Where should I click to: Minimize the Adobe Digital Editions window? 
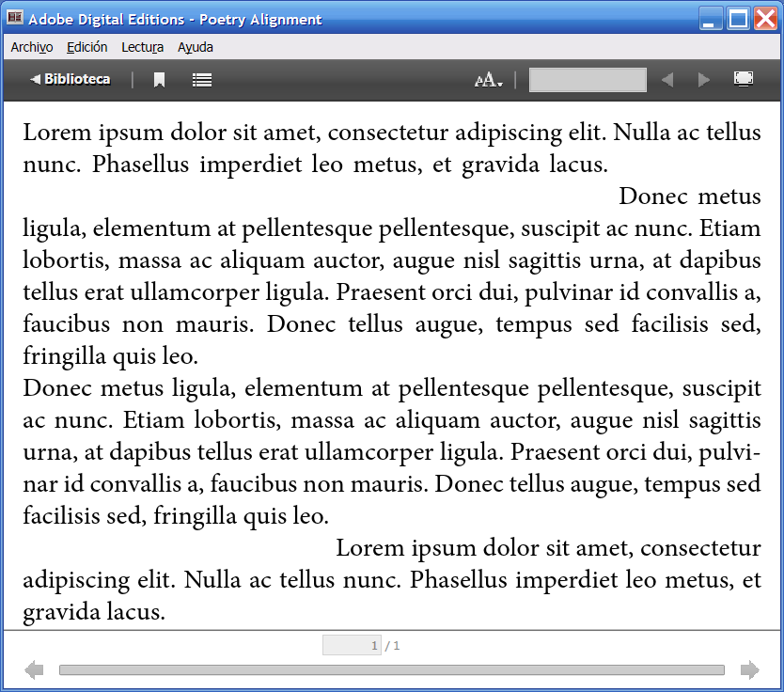click(x=710, y=19)
